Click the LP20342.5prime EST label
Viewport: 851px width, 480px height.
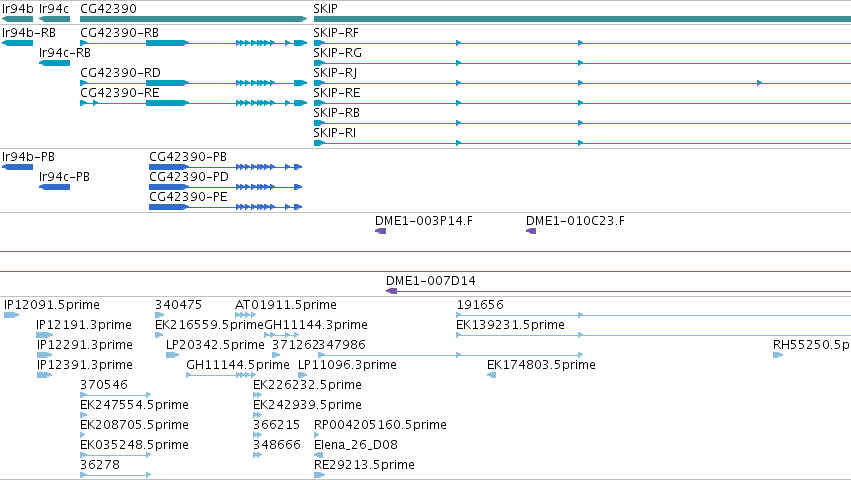point(215,345)
